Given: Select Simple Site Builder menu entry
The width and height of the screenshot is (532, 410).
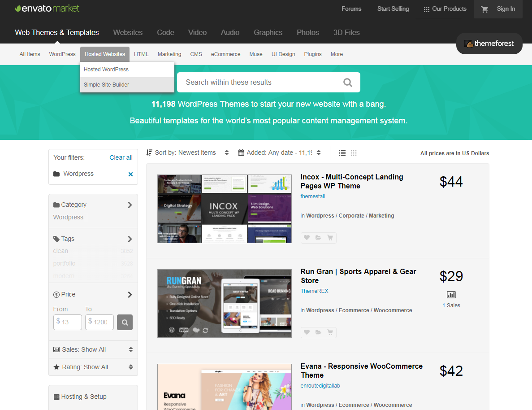Looking at the screenshot, I should (x=127, y=85).
